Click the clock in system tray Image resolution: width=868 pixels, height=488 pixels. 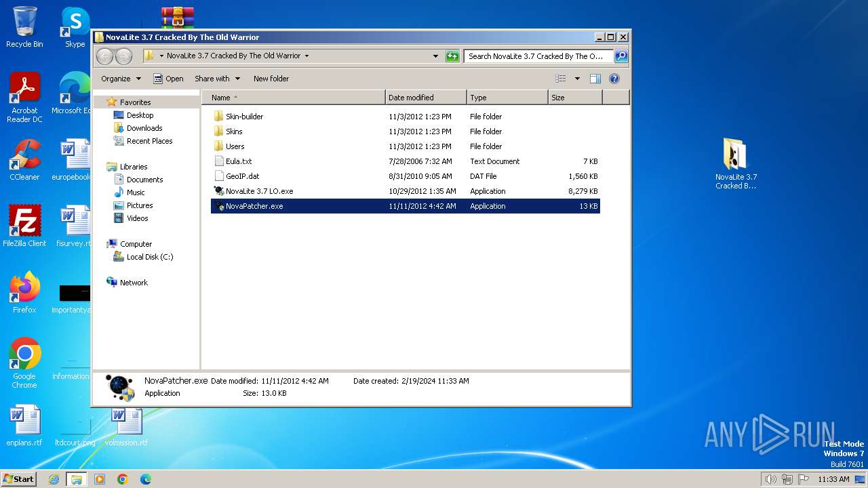(833, 479)
